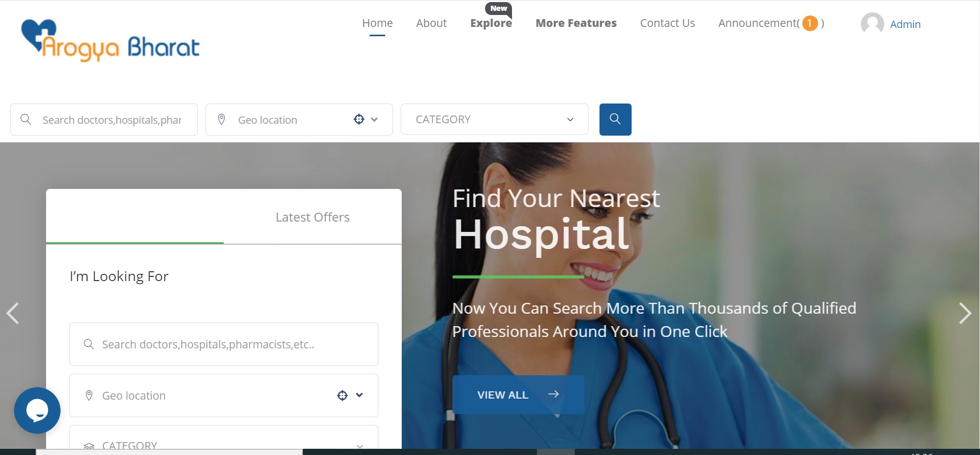Use crosshair icon in panel Geo location
Viewport: 980px width, 455px height.
[x=342, y=395]
